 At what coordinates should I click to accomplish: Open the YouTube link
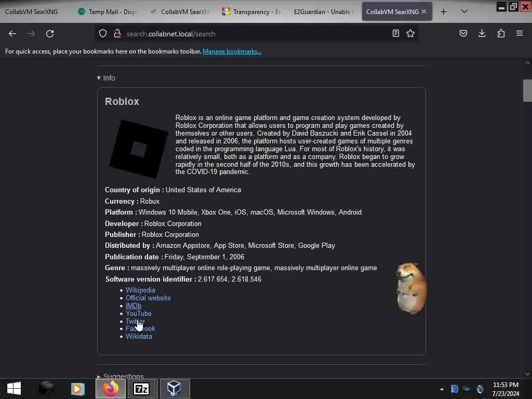point(138,313)
